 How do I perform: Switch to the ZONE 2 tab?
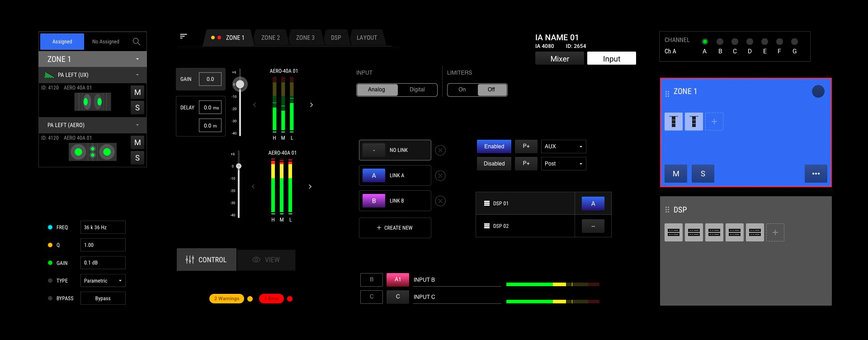(x=270, y=38)
